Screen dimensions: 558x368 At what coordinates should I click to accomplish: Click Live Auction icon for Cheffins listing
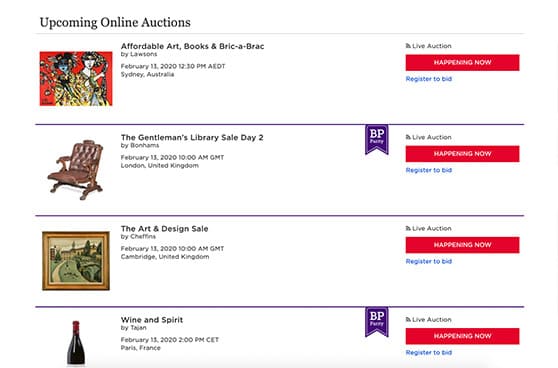coord(408,228)
